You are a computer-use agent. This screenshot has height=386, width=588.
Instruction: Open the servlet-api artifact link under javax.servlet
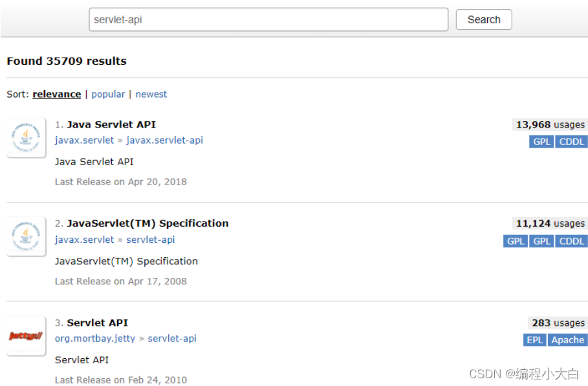click(x=150, y=240)
